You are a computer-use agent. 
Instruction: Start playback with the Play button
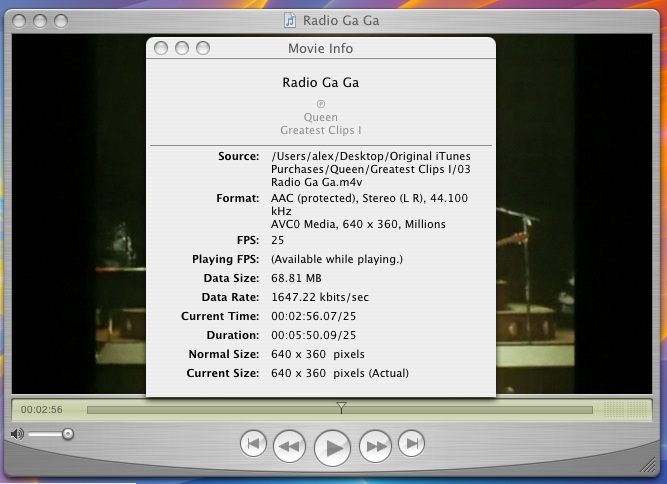click(332, 447)
